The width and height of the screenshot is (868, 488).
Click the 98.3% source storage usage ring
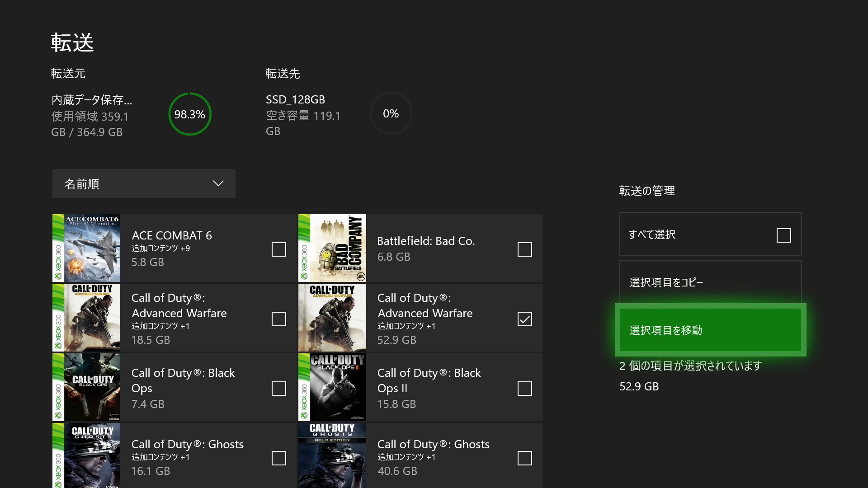(x=190, y=114)
